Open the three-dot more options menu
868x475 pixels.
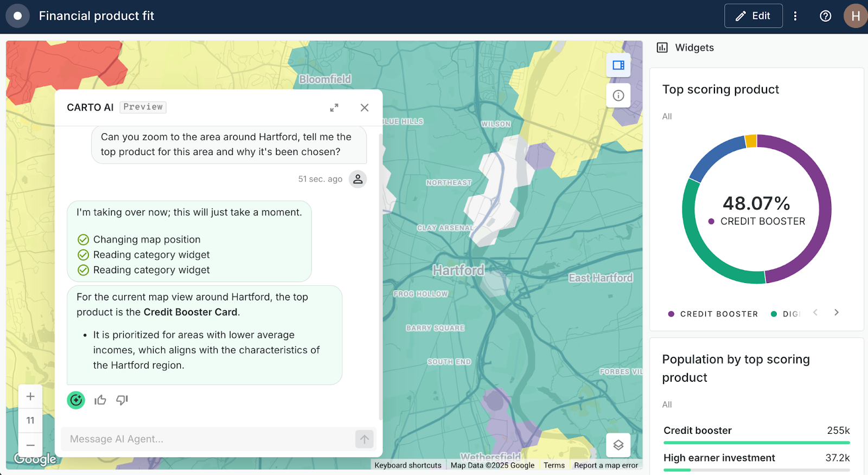[x=795, y=16]
